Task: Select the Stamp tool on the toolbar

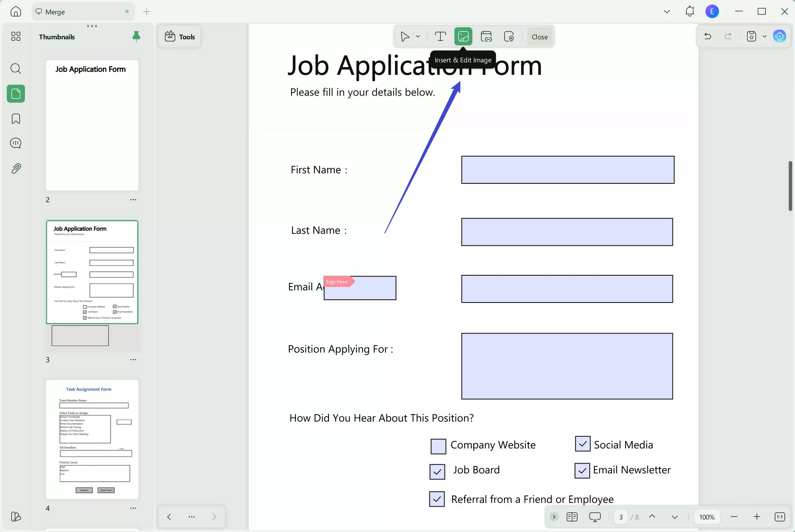Action: (x=509, y=36)
